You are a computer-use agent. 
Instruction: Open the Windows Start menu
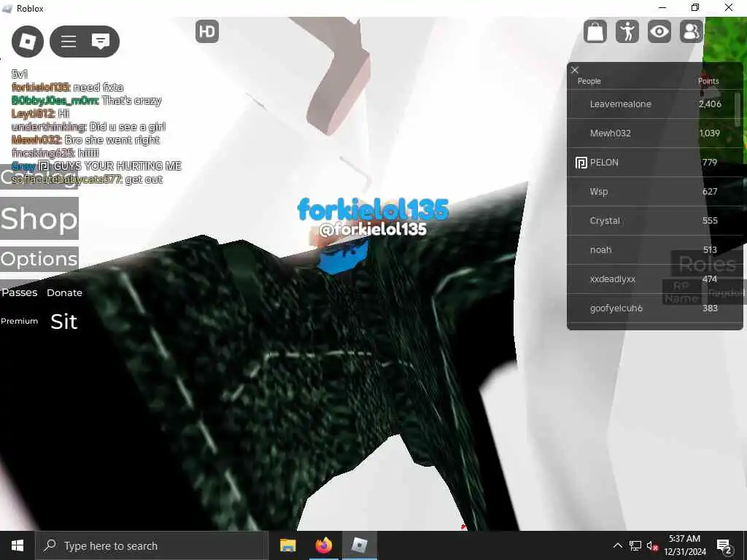pyautogui.click(x=18, y=545)
